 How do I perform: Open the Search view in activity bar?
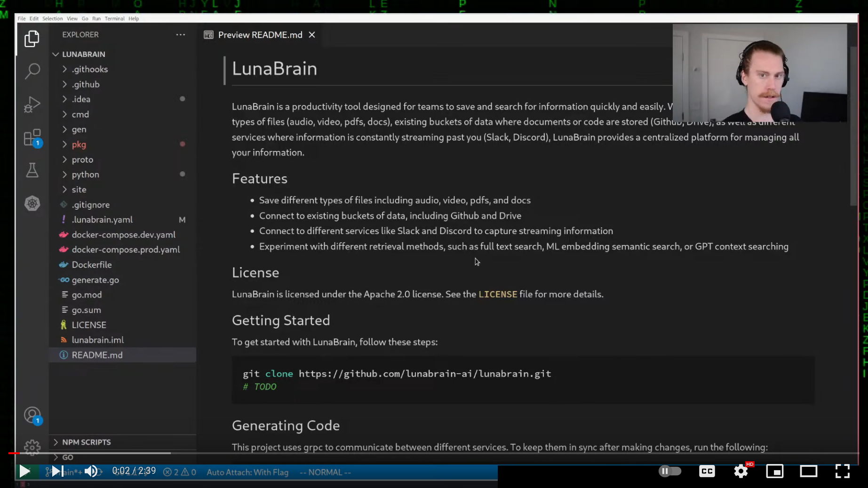point(32,71)
